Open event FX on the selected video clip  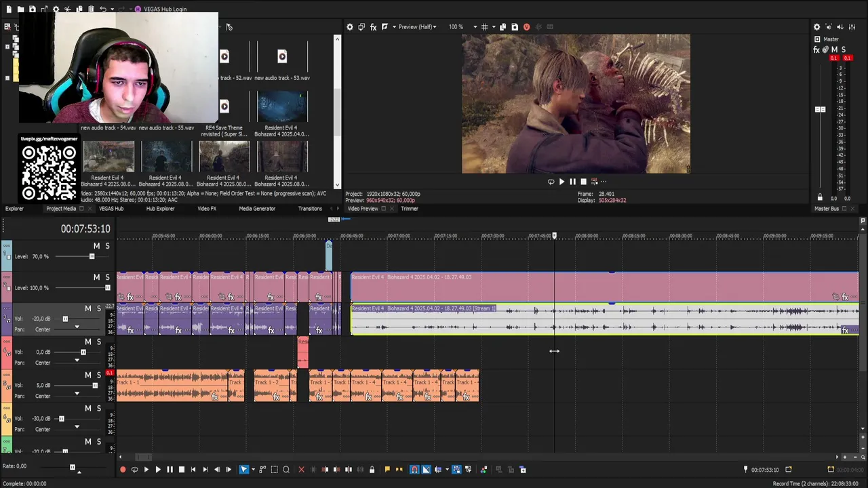click(845, 297)
